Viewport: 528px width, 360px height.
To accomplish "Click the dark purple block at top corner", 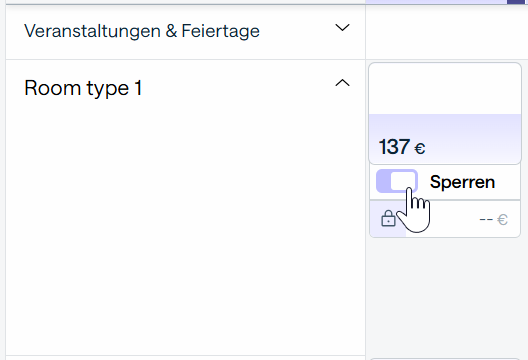I will [x=518, y=2].
